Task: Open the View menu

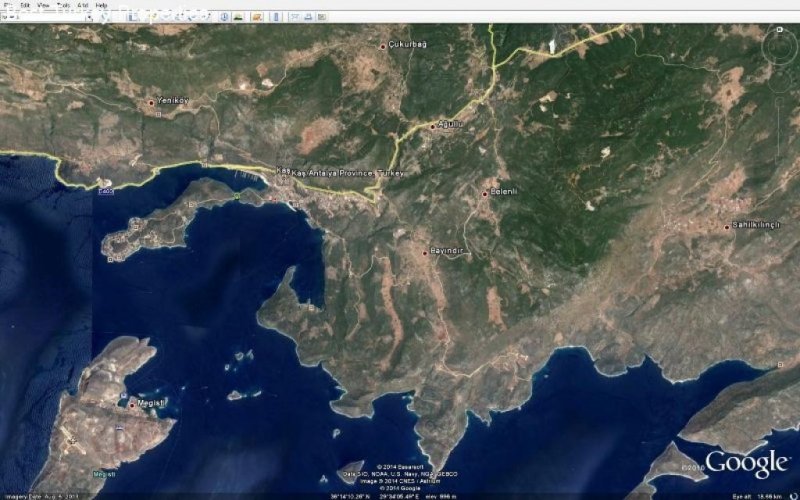Action: pos(43,5)
